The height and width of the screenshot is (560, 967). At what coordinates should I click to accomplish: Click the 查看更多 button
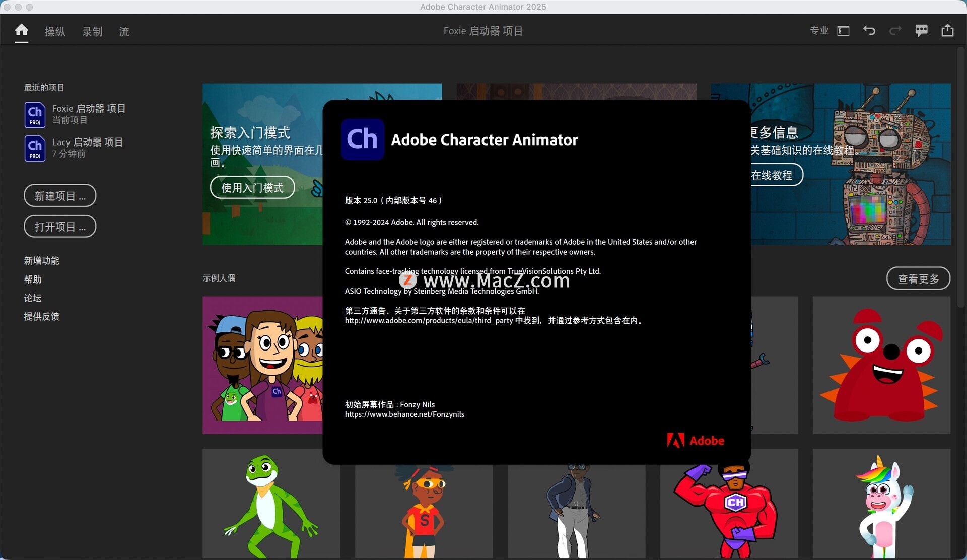(918, 278)
